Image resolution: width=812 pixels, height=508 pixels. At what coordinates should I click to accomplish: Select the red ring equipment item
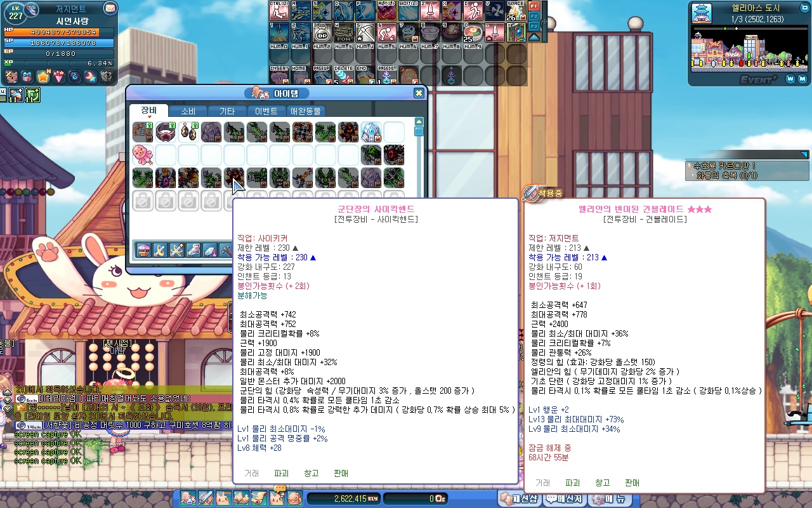pyautogui.click(x=166, y=132)
